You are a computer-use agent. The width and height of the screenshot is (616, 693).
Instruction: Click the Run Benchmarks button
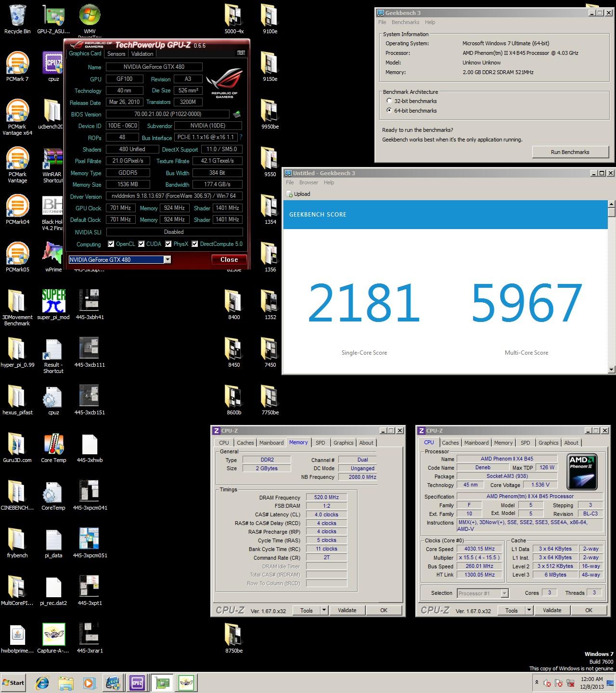point(570,152)
